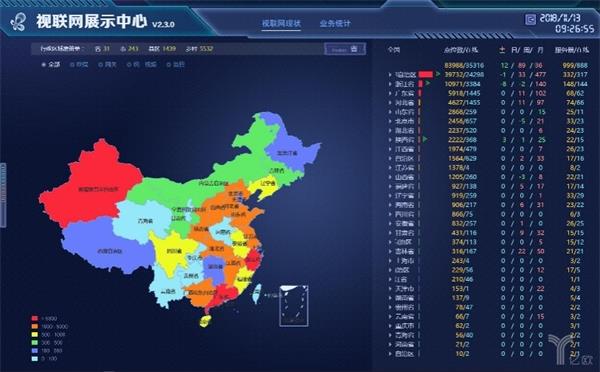The image size is (600, 372).
Task: Click the collapsed panel handle on left edge
Action: 3,194
